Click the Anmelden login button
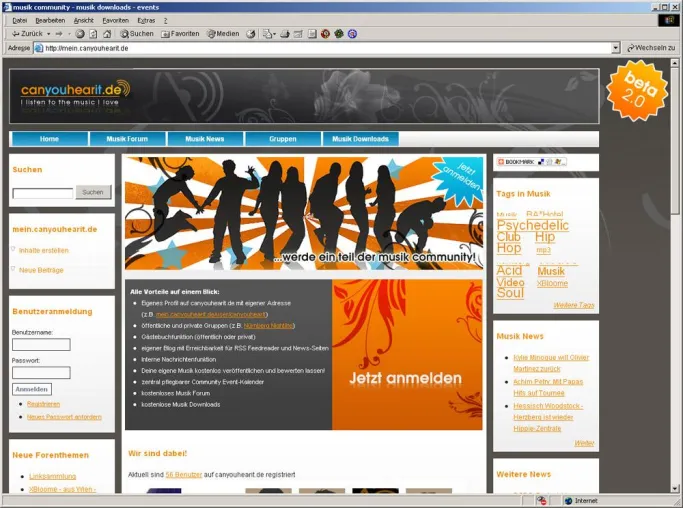683x508 pixels. [x=32, y=389]
